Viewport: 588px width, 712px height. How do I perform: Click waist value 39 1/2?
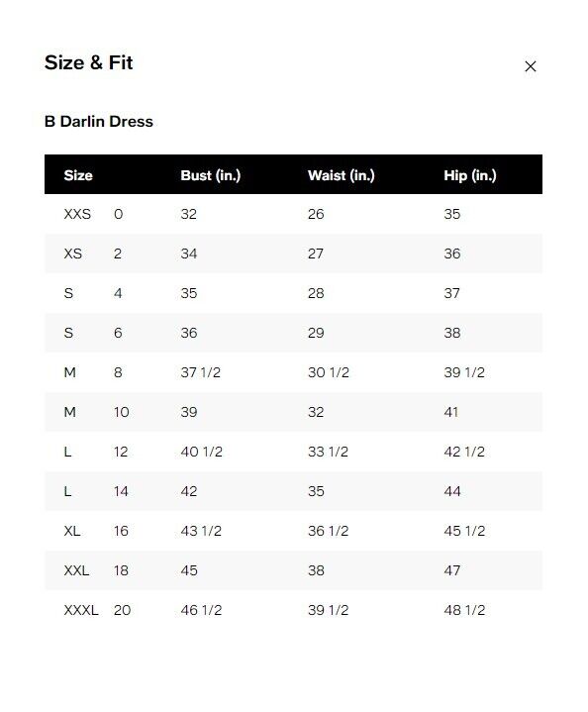328,610
